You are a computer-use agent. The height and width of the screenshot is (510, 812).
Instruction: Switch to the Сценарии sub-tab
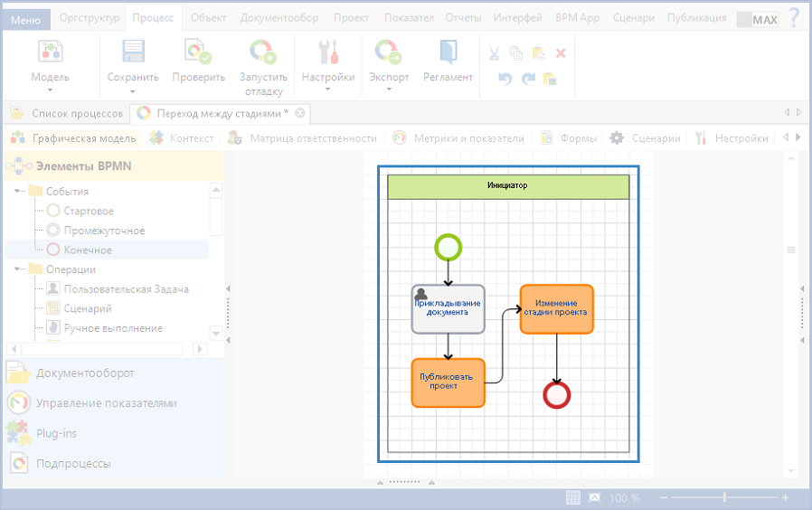[x=646, y=138]
